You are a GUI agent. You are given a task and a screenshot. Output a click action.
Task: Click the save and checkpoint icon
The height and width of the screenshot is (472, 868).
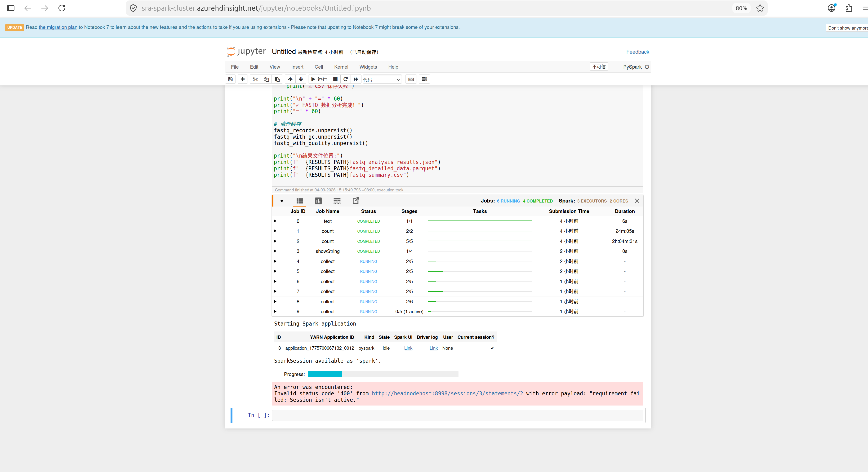231,79
